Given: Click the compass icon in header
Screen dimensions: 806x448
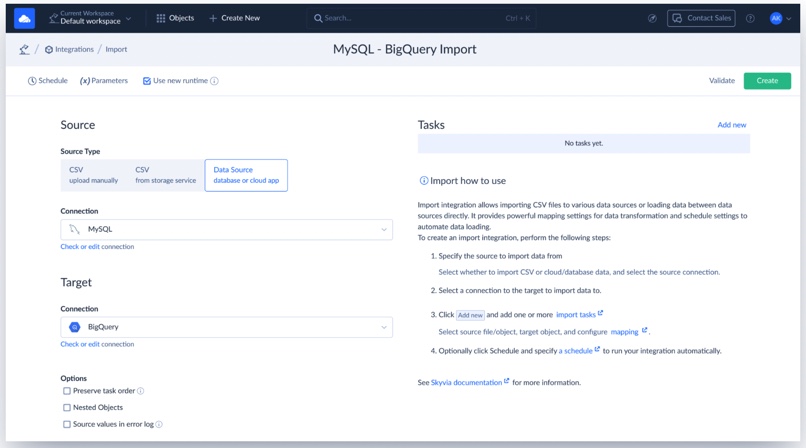Looking at the screenshot, I should [652, 18].
